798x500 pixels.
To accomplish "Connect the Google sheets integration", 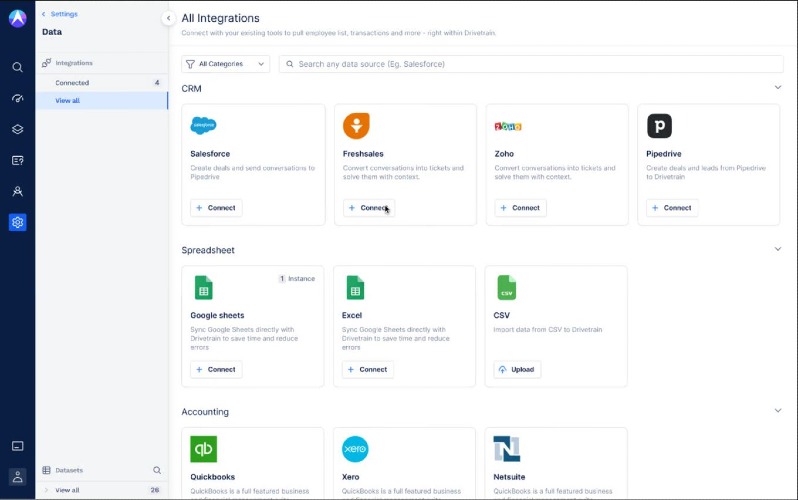I will pos(216,370).
